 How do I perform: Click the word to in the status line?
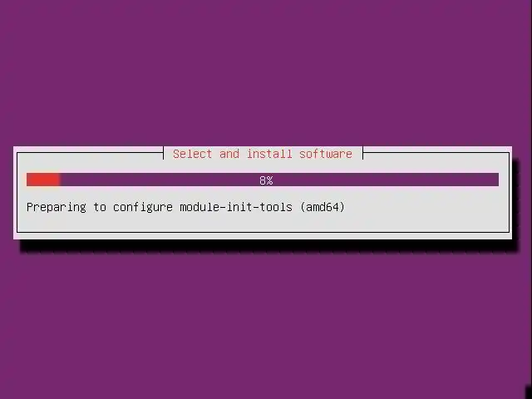[100, 207]
